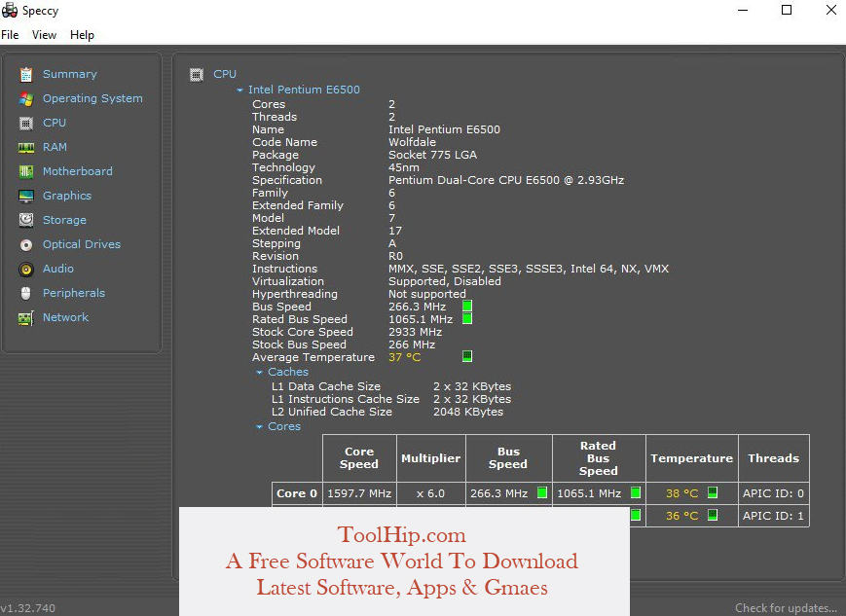Image resolution: width=846 pixels, height=616 pixels.
Task: Click green indicator beside 36 °C temperature
Action: tap(713, 515)
